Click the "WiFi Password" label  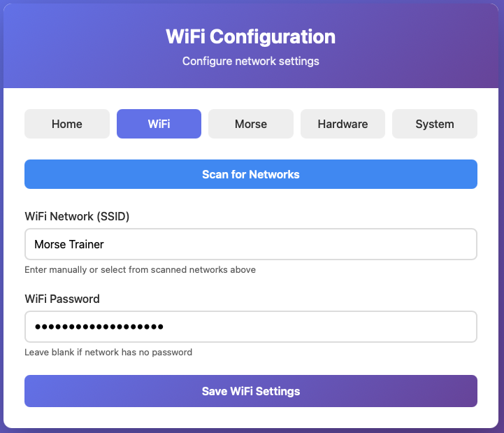click(x=62, y=299)
